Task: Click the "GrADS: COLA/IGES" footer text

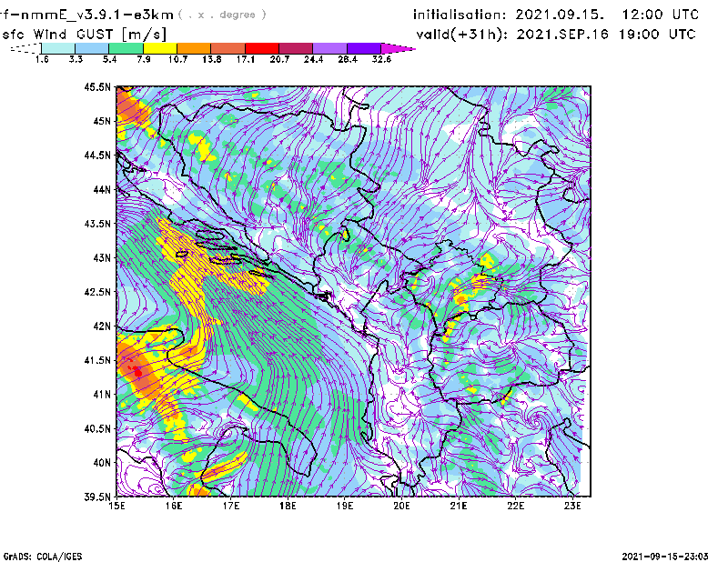Action: (x=42, y=557)
